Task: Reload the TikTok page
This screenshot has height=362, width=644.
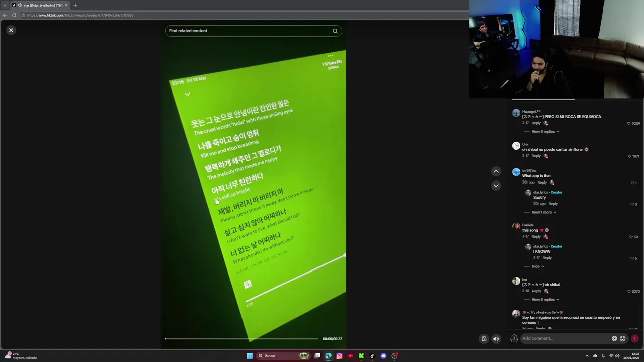Action: pyautogui.click(x=14, y=15)
